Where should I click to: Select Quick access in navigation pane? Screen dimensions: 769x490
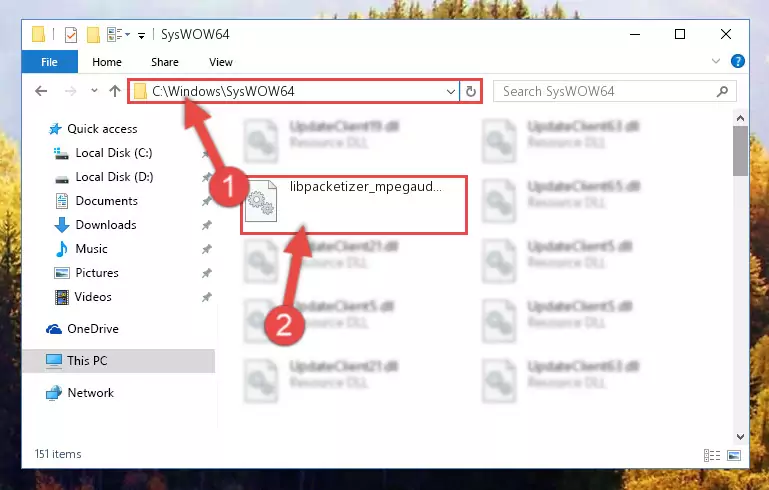coord(102,129)
